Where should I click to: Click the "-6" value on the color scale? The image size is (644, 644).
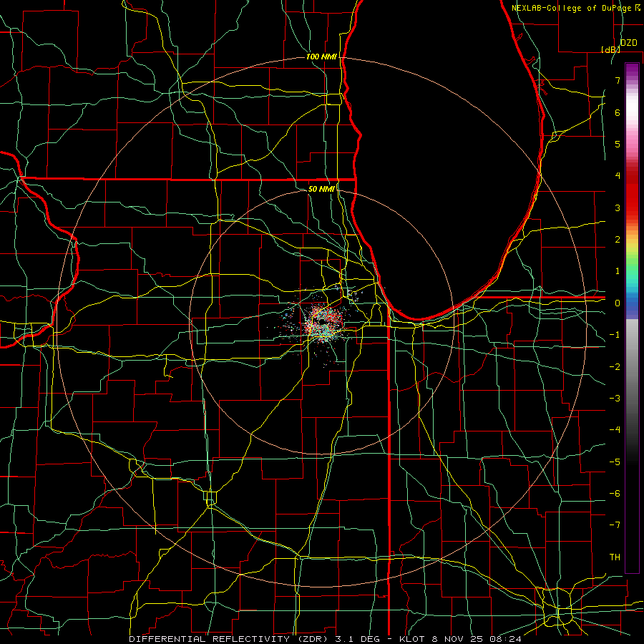pyautogui.click(x=615, y=494)
